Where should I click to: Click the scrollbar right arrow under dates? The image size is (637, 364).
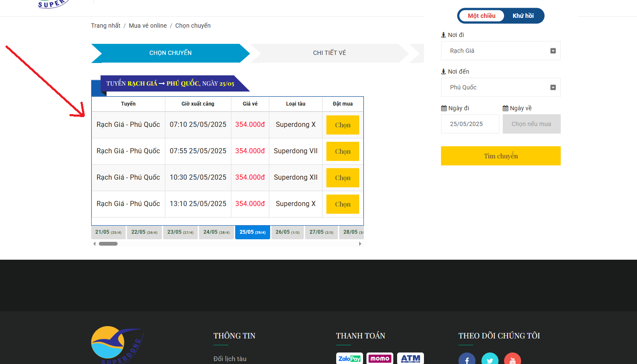tap(360, 244)
